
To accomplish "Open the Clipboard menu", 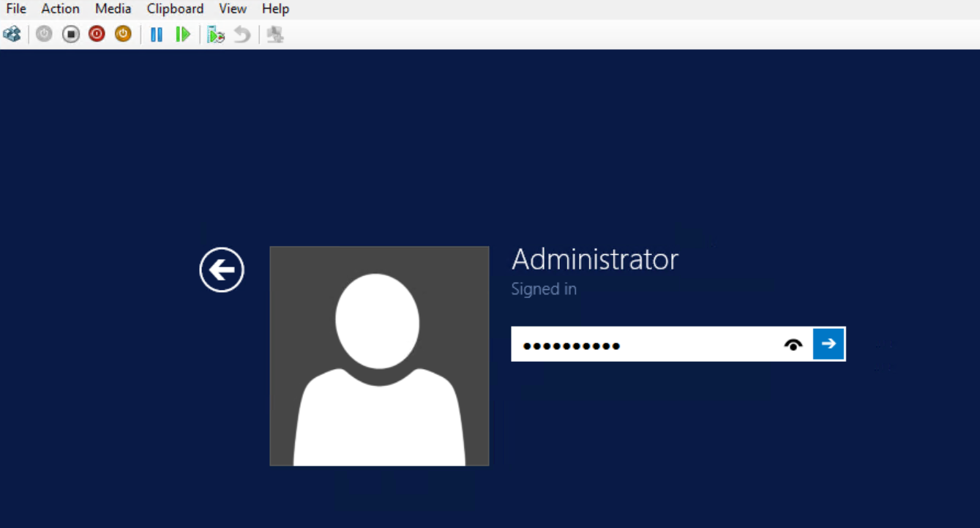I will pyautogui.click(x=175, y=9).
